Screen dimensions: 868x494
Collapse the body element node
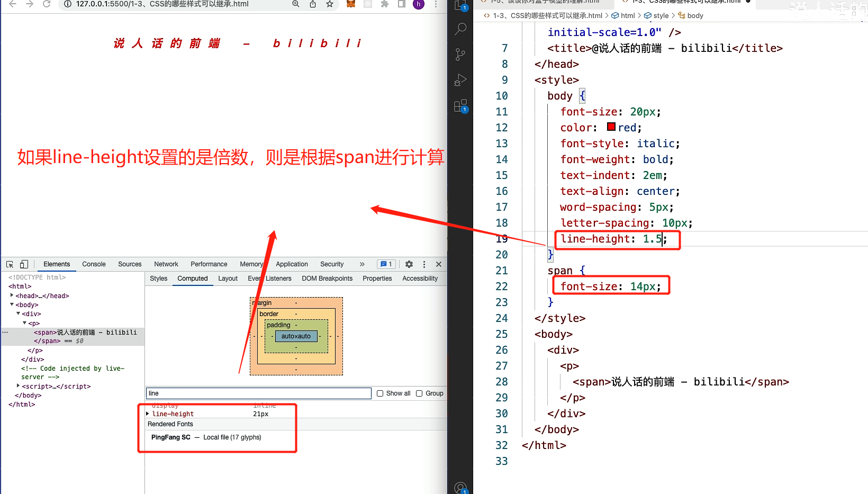tap(12, 304)
